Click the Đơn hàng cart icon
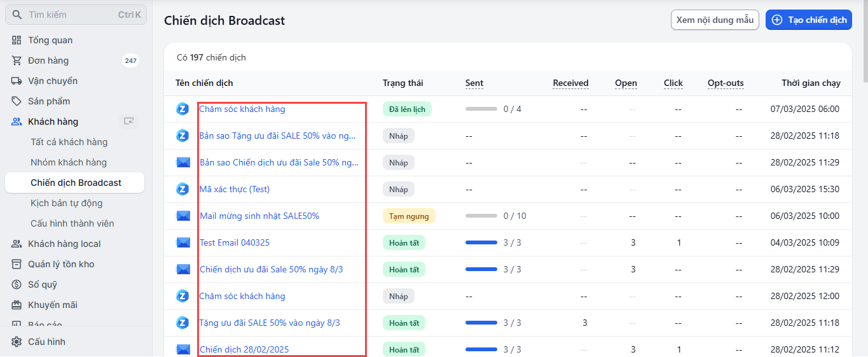Screen dimensions: 868x357 17,60
